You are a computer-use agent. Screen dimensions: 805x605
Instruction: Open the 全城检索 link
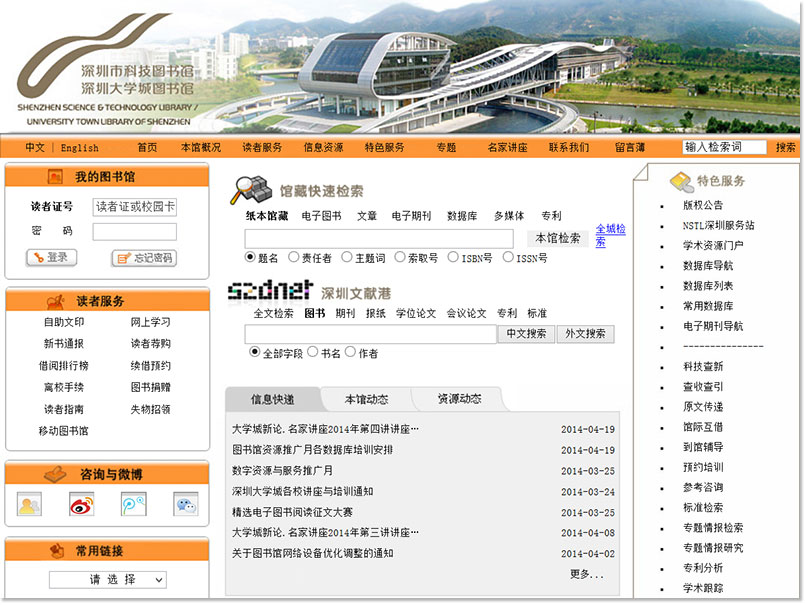pos(610,235)
